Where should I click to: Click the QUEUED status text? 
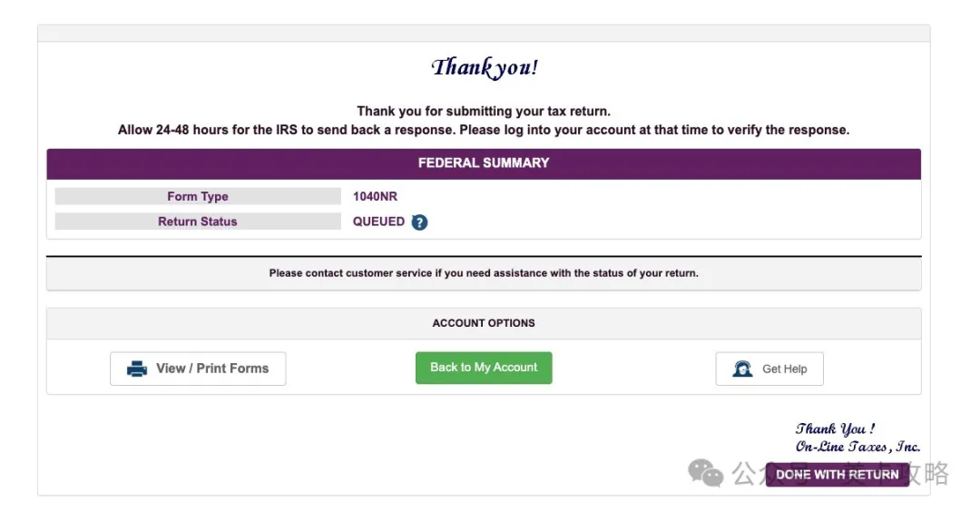point(378,222)
